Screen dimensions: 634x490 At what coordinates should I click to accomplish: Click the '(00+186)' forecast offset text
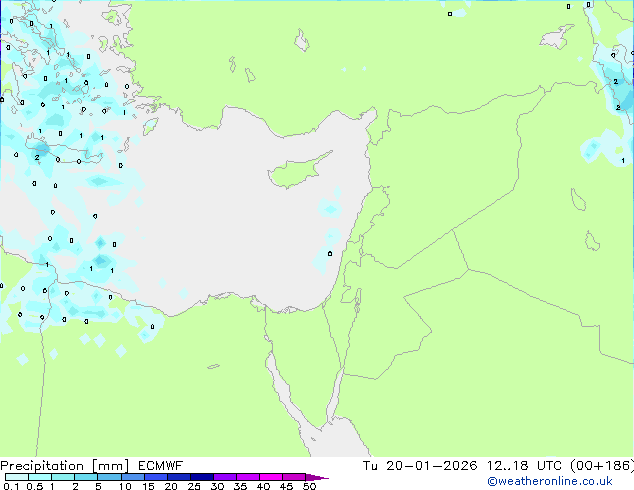click(x=602, y=466)
